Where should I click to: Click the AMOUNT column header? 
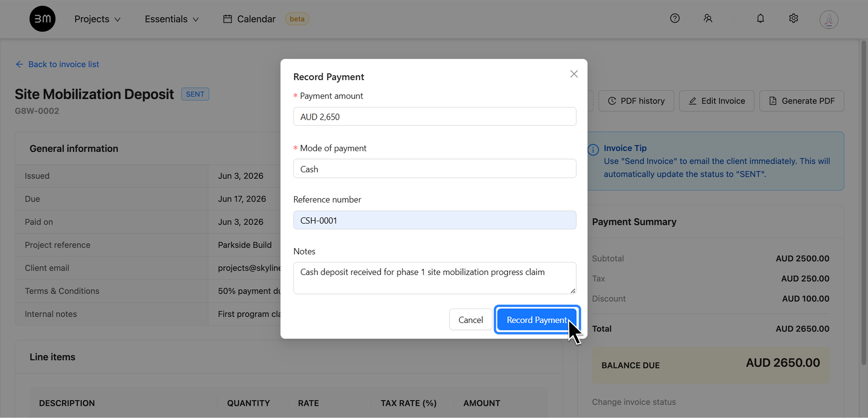(482, 403)
